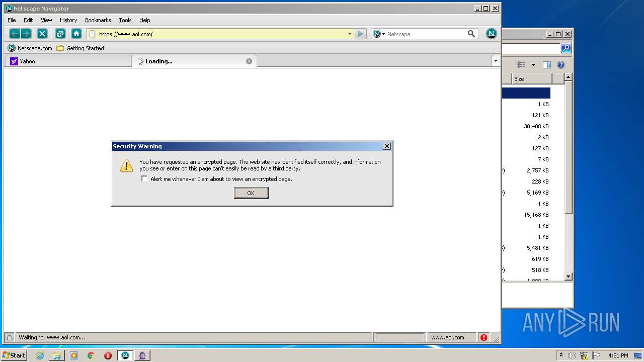Go to the home page icon

pyautogui.click(x=76, y=34)
